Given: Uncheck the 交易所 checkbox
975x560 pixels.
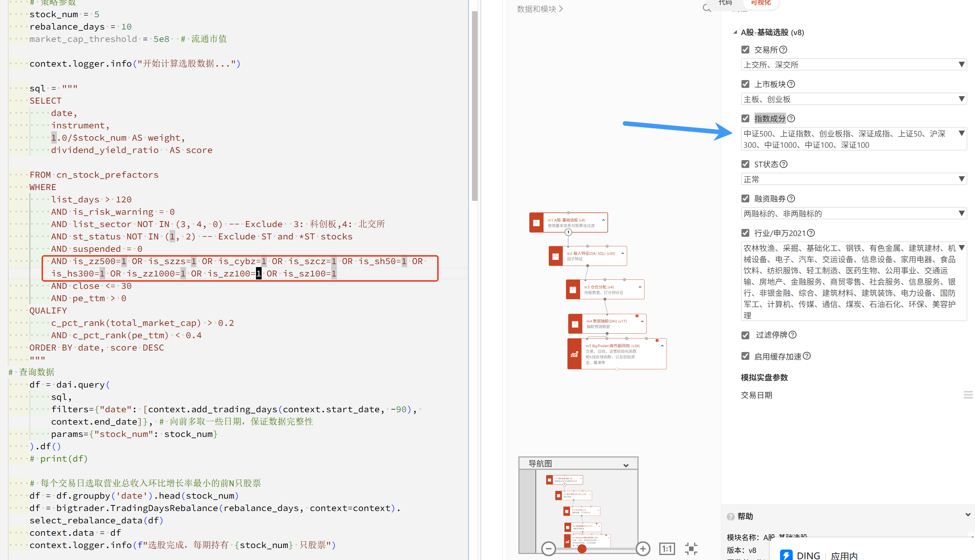Looking at the screenshot, I should pyautogui.click(x=745, y=50).
